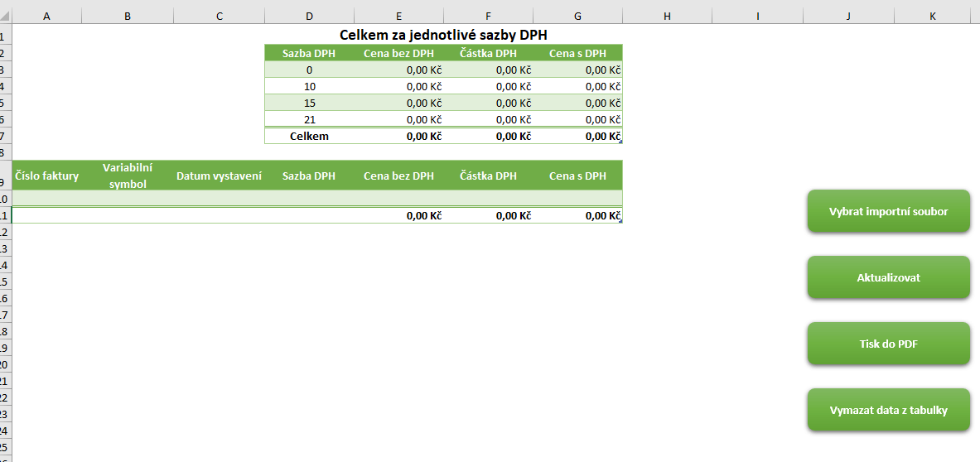Select row 7 header
This screenshot has height=462, width=980.
tap(6, 136)
